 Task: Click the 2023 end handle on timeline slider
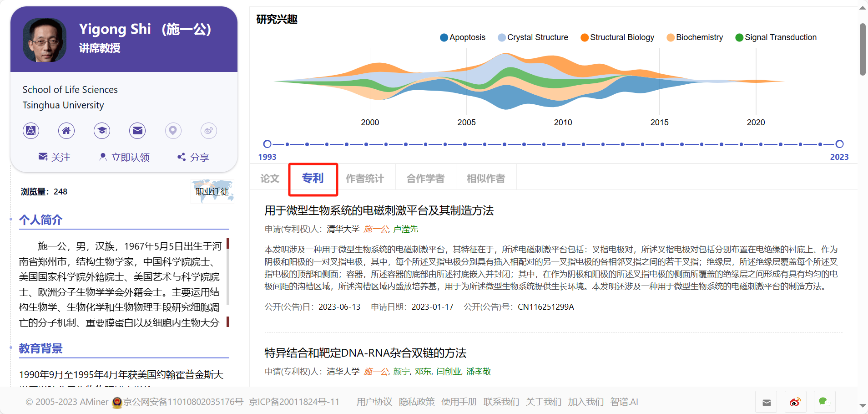(x=839, y=144)
